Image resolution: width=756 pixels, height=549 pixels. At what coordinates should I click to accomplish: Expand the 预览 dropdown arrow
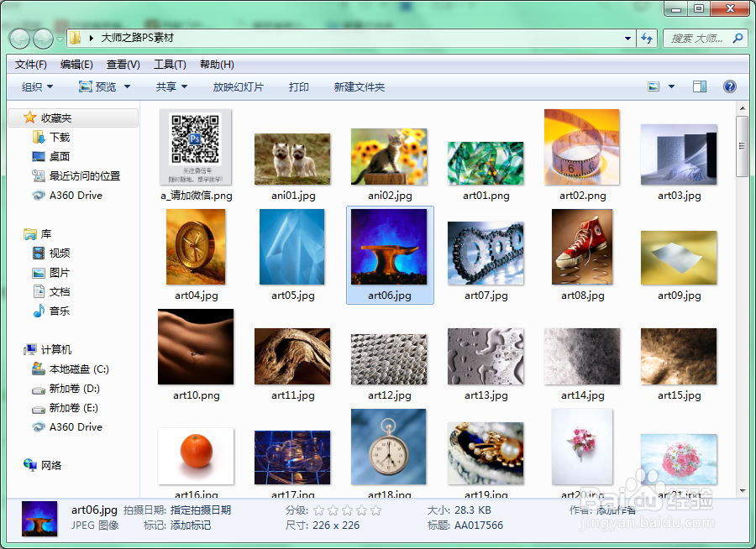(x=128, y=86)
